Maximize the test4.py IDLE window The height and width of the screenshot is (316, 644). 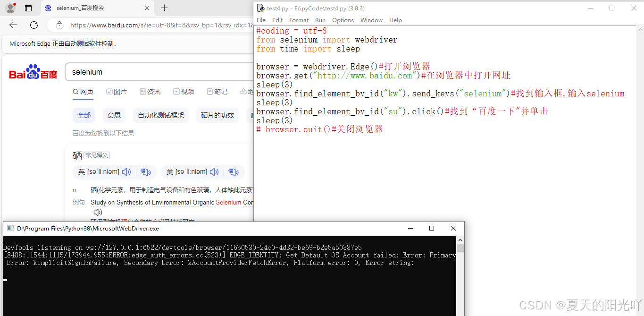[612, 8]
